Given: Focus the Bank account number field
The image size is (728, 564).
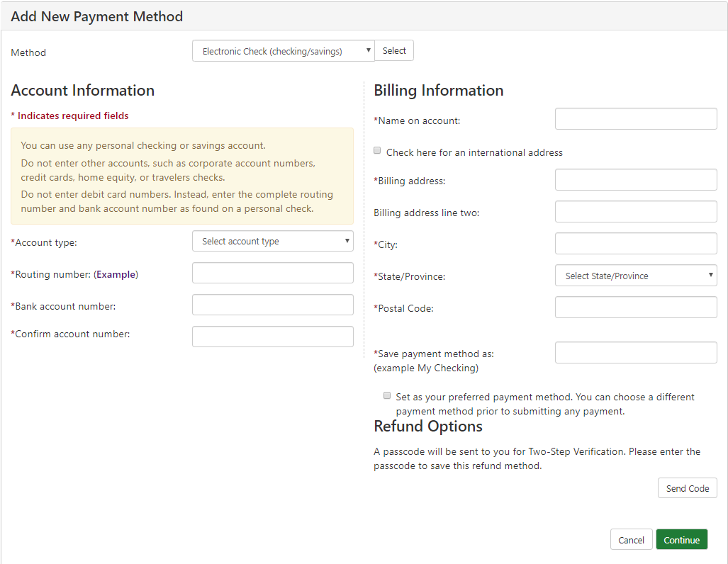Looking at the screenshot, I should coord(272,305).
